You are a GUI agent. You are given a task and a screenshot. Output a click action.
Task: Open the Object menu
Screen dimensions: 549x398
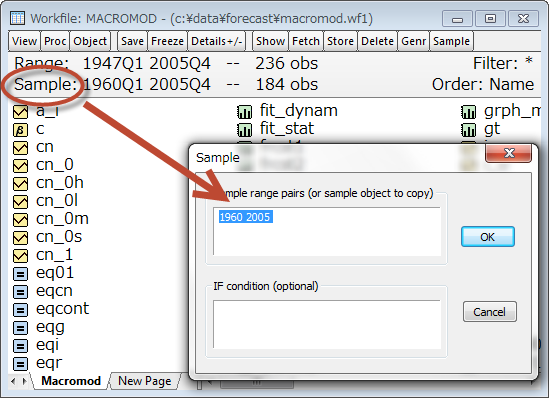coord(90,41)
